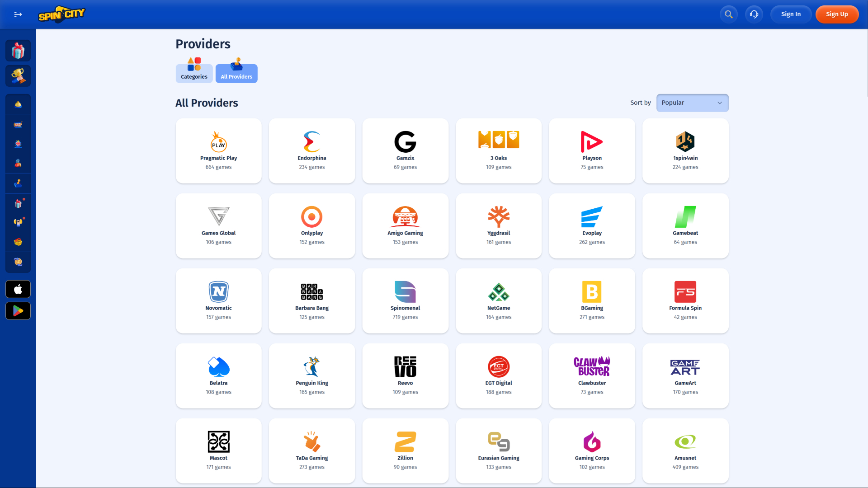Open the Playson provider card
868x488 pixels.
[592, 151]
